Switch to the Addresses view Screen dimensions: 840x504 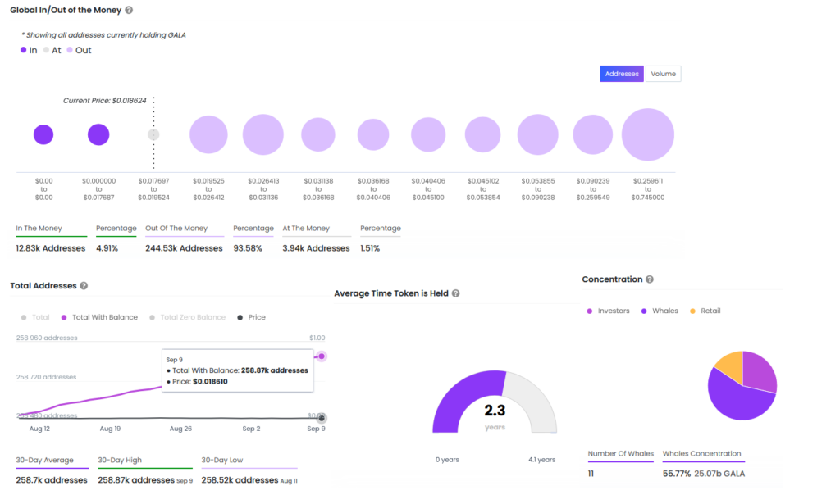click(x=622, y=74)
